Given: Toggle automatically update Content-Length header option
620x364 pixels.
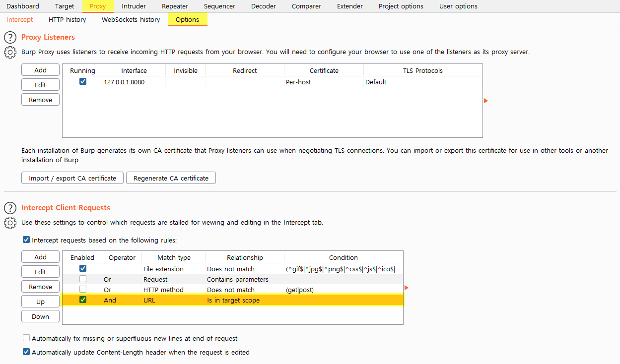Looking at the screenshot, I should pos(26,352).
